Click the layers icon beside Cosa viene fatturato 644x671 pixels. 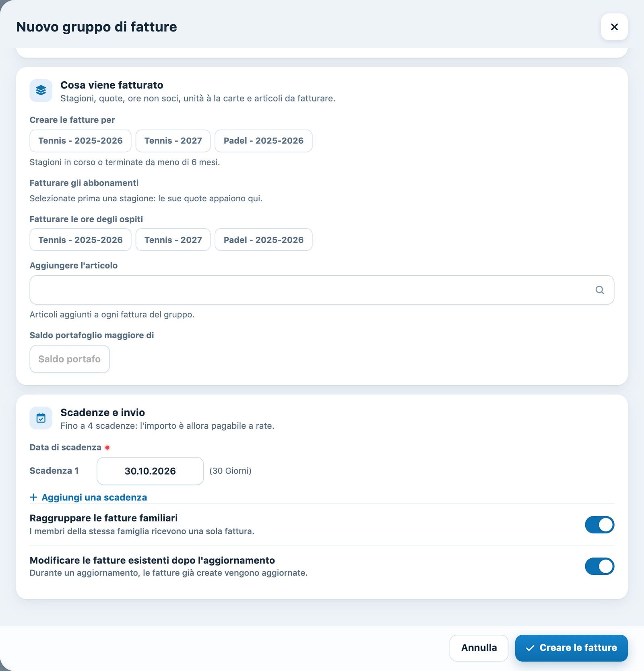(x=41, y=91)
